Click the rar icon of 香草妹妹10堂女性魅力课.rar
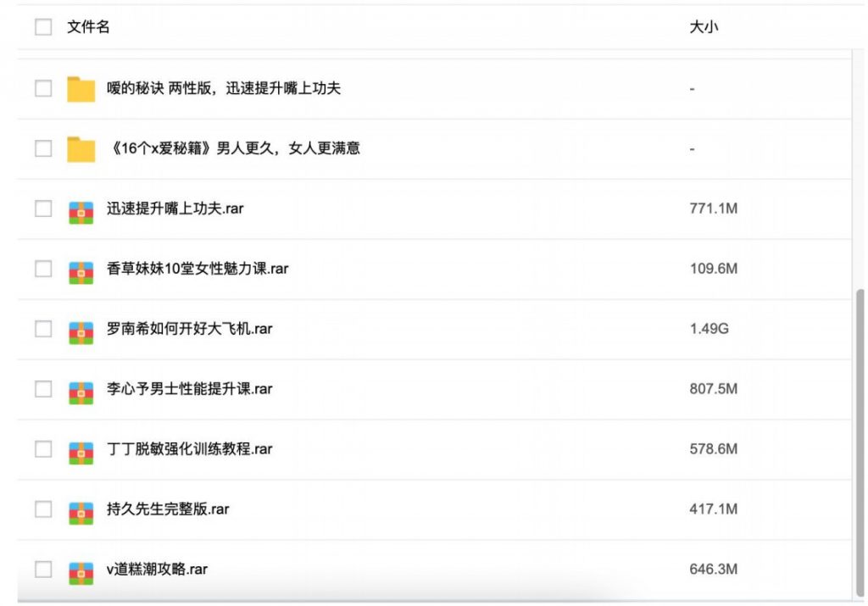The width and height of the screenshot is (868, 606). coord(81,273)
